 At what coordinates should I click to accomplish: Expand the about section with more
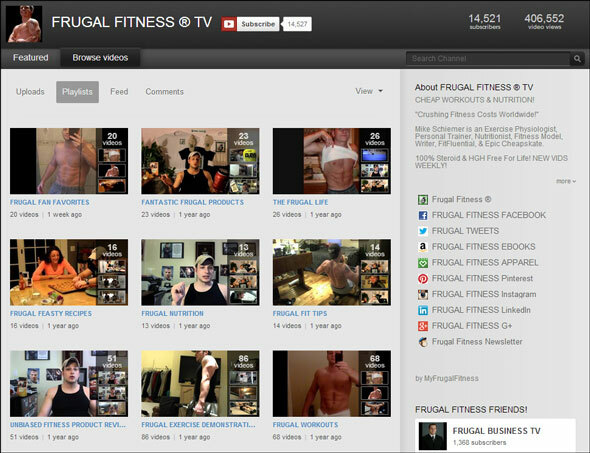point(566,181)
